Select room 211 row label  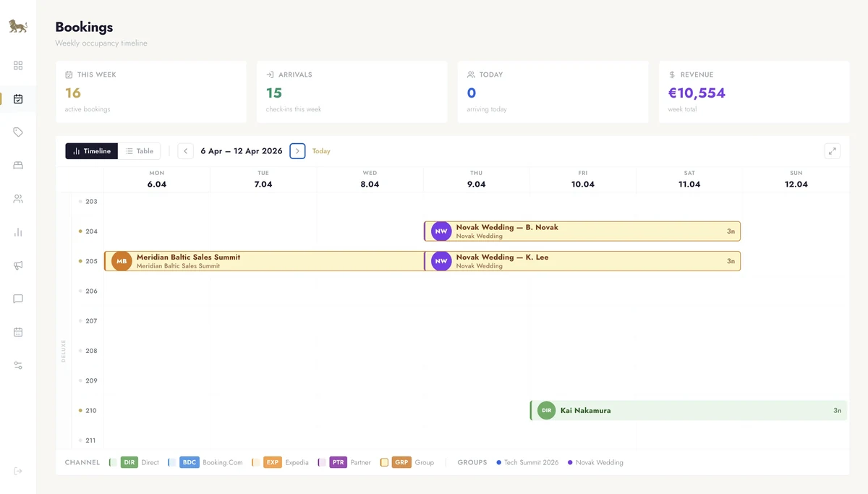(x=91, y=440)
